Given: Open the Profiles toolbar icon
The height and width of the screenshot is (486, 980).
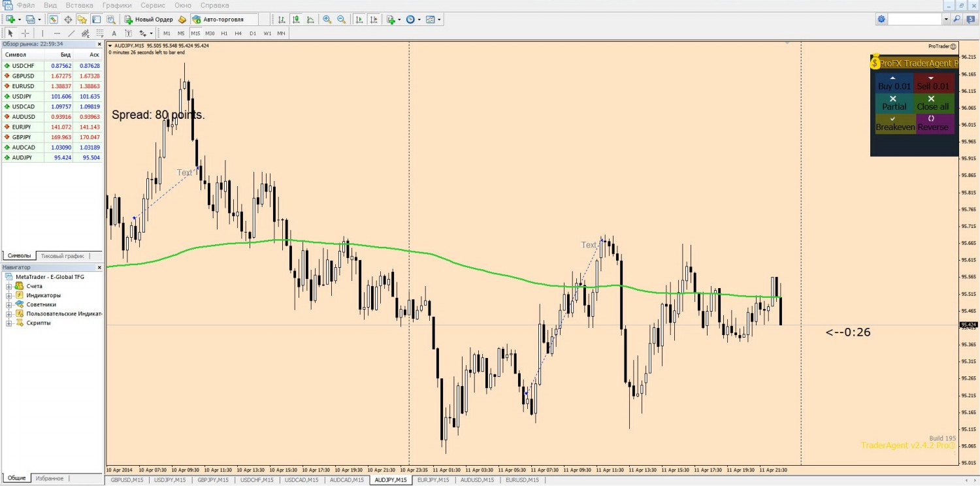Looking at the screenshot, I should pos(31,20).
